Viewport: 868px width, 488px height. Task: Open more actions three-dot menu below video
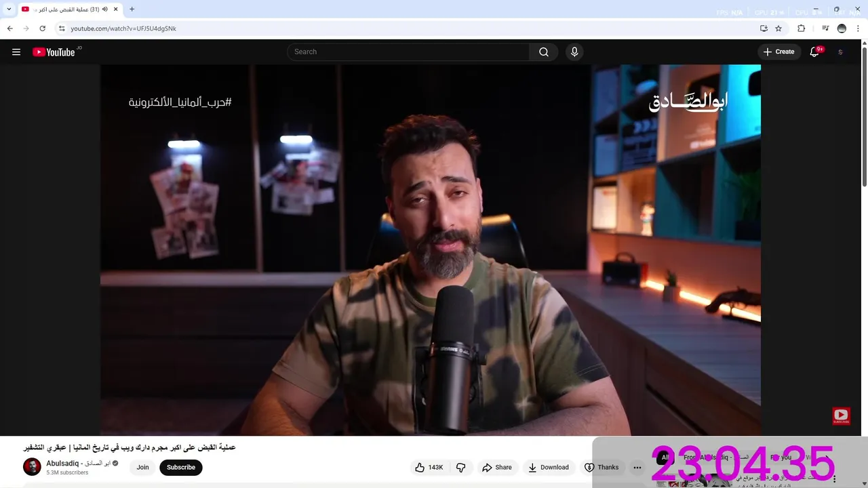637,468
